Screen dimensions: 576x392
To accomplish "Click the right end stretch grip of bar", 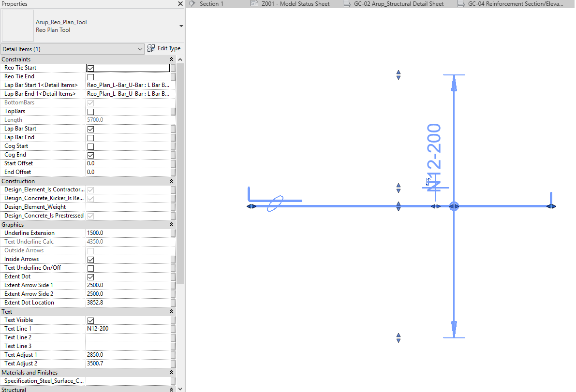I will point(551,206).
